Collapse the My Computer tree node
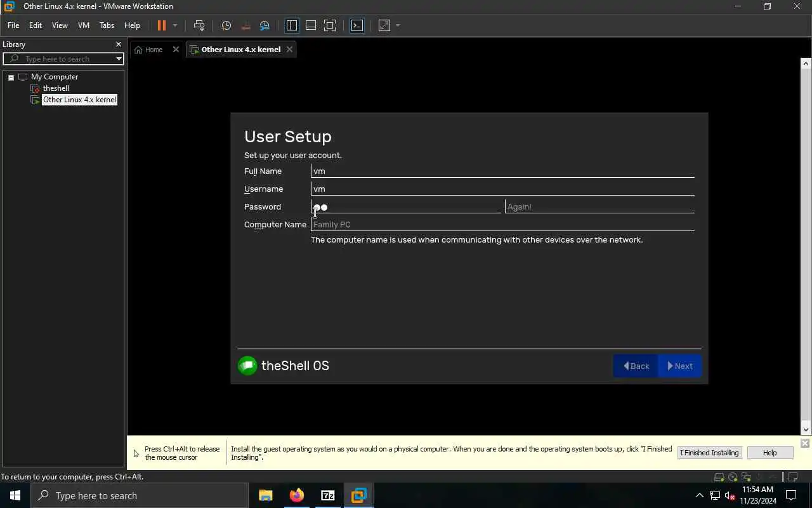 (11, 77)
